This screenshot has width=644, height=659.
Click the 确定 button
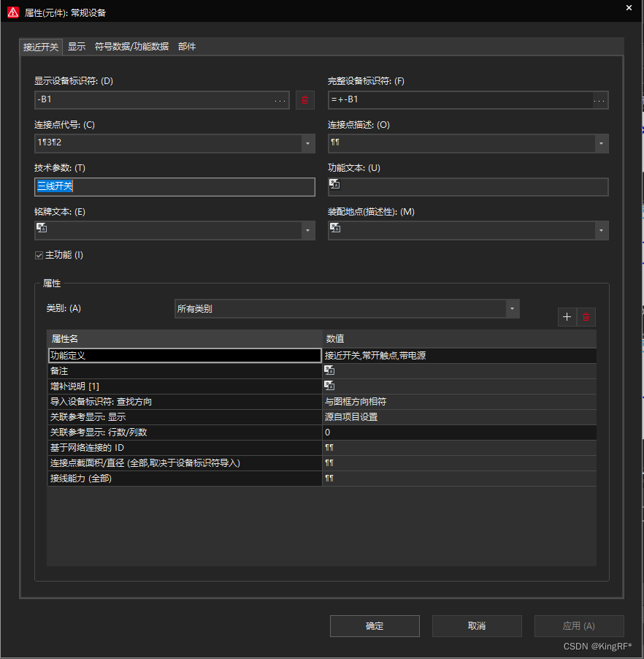[375, 626]
